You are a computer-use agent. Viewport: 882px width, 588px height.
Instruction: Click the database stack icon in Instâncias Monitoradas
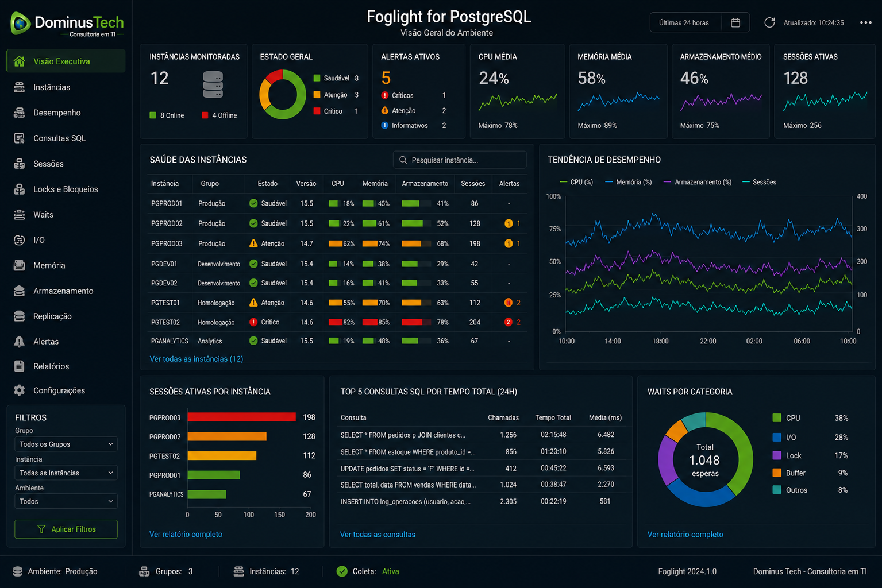point(213,84)
